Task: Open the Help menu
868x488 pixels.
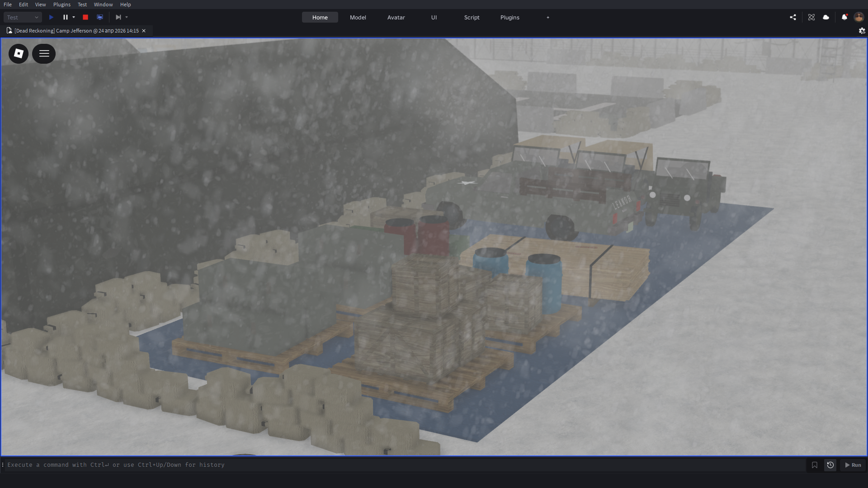Action: [x=126, y=5]
